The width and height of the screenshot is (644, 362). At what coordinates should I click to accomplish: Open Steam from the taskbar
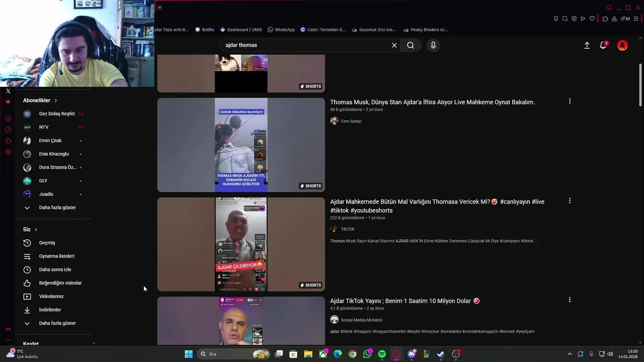[441, 354]
